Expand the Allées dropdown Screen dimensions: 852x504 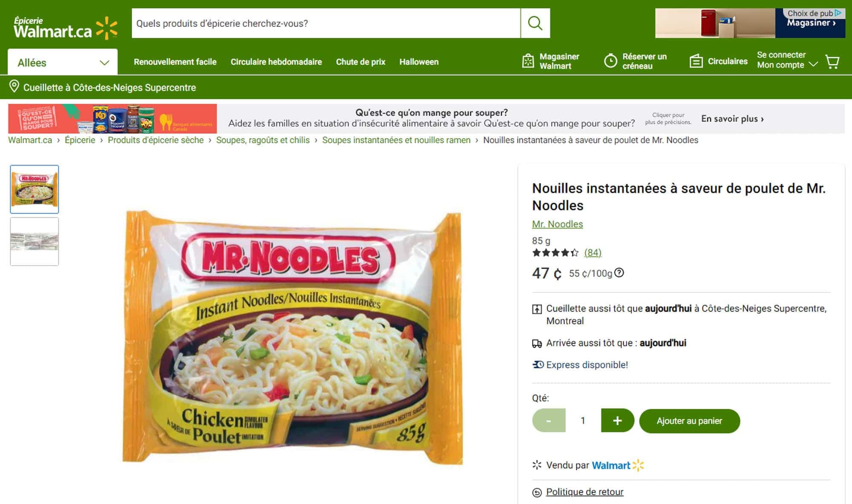pos(63,62)
